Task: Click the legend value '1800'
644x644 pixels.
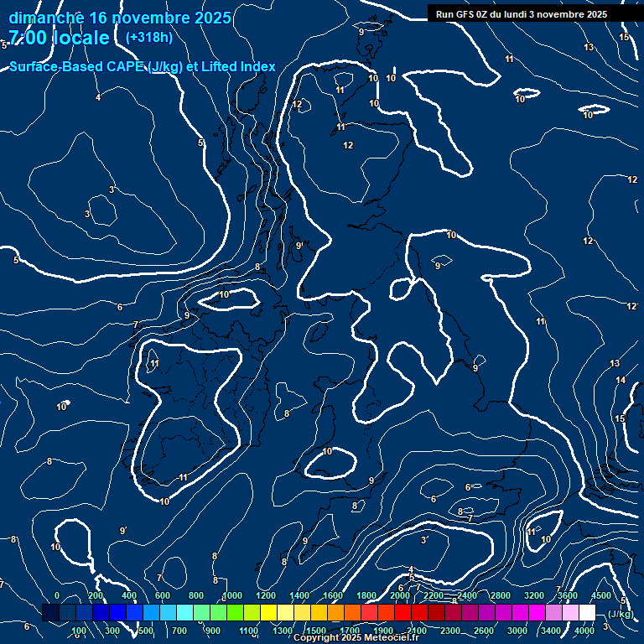Action: tap(366, 595)
